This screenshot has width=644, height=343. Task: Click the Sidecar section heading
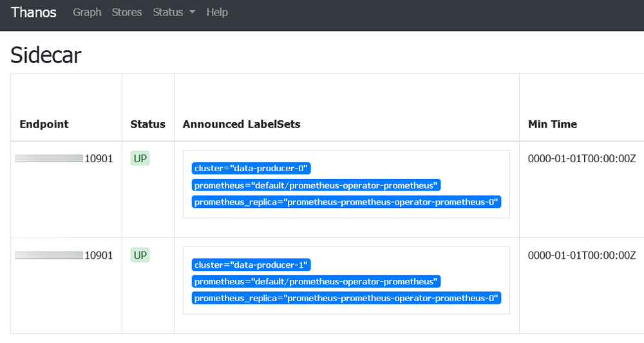(x=46, y=55)
